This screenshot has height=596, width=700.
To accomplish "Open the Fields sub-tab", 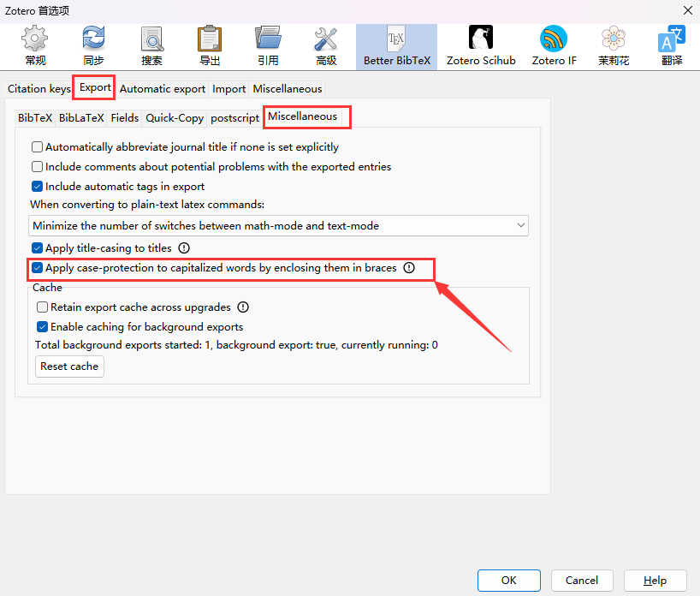I will tap(125, 118).
